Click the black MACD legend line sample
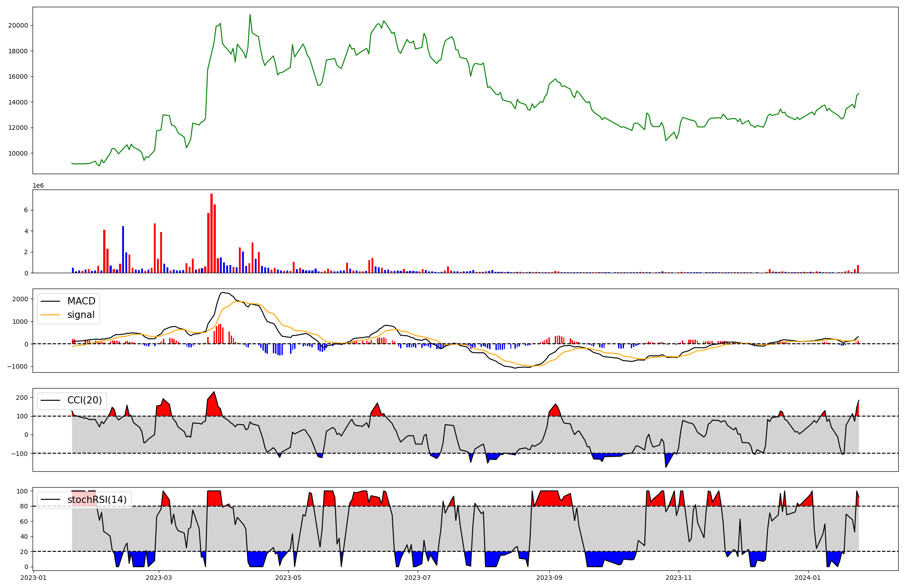905x588 pixels. click(x=50, y=301)
